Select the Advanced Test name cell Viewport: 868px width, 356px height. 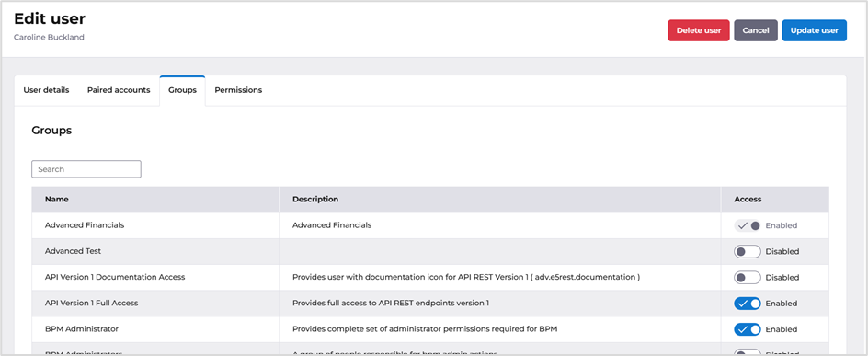[155, 251]
